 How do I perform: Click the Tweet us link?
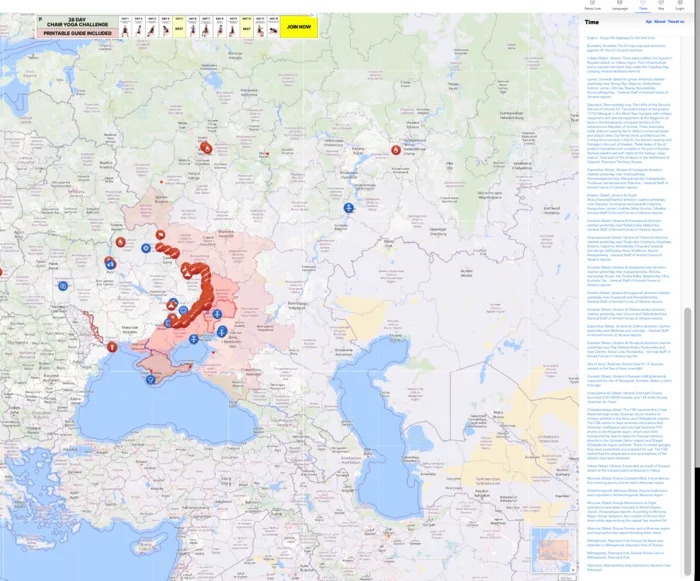click(x=675, y=21)
